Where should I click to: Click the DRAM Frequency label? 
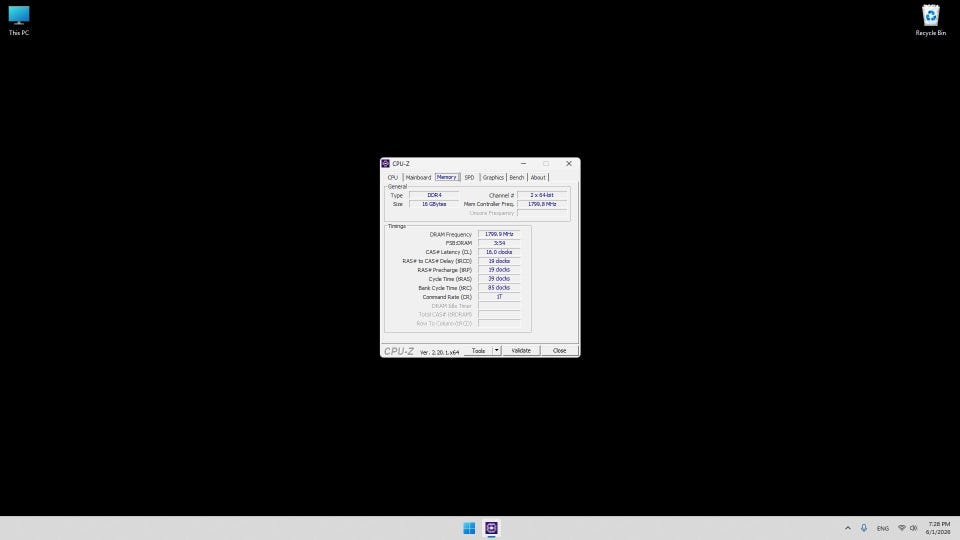[451, 234]
